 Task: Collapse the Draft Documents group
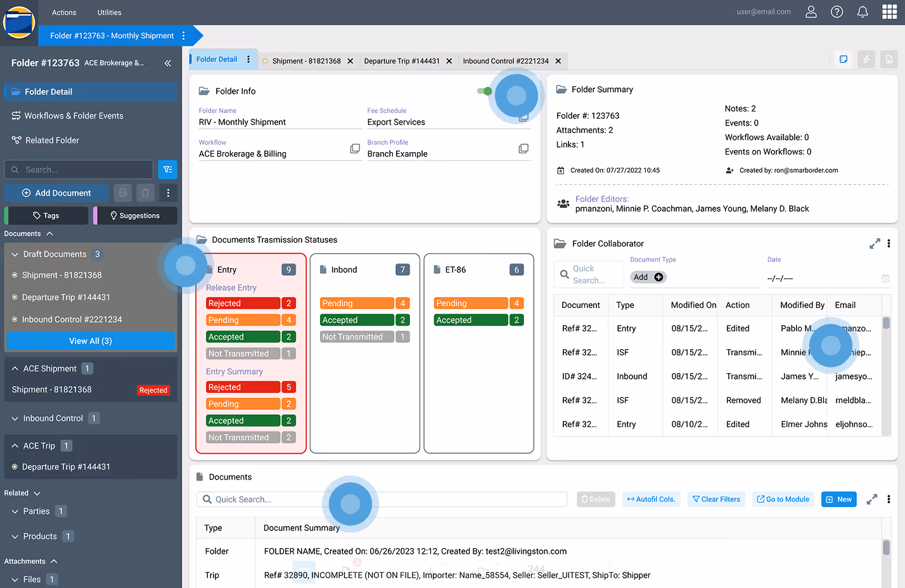pos(15,254)
